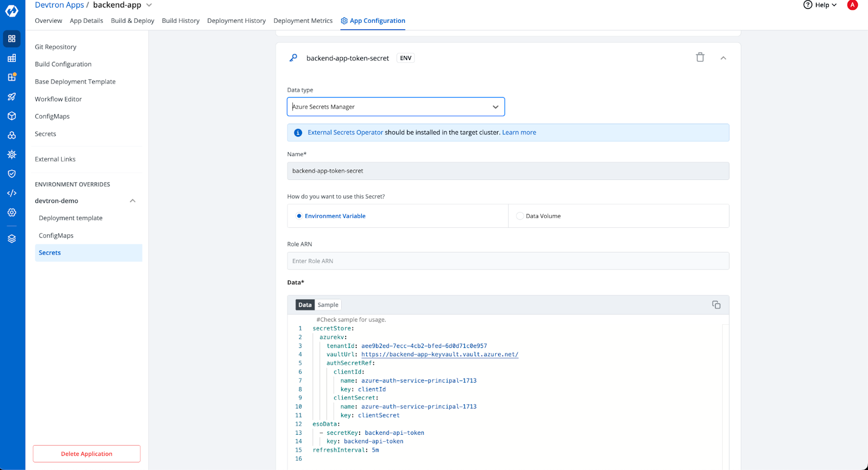Click the tenantId value in the YAML editor

[424, 346]
